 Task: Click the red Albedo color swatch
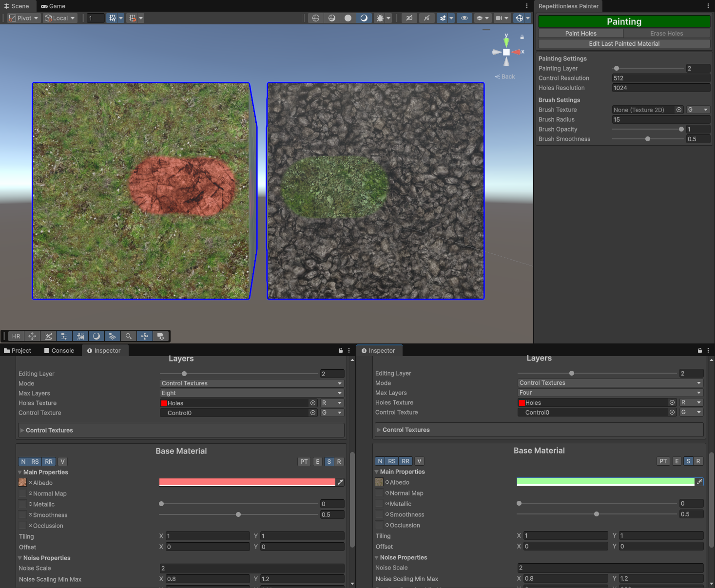248,482
